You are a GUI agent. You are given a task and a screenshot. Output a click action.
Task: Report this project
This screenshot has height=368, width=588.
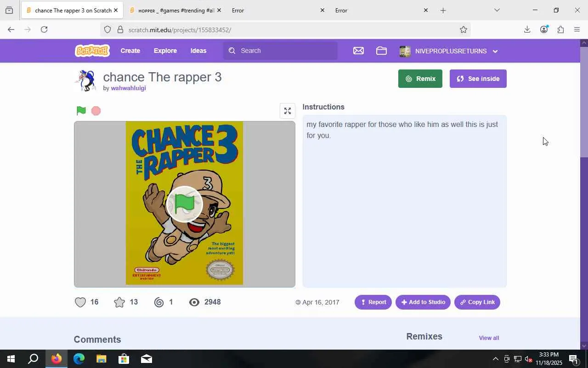(373, 302)
